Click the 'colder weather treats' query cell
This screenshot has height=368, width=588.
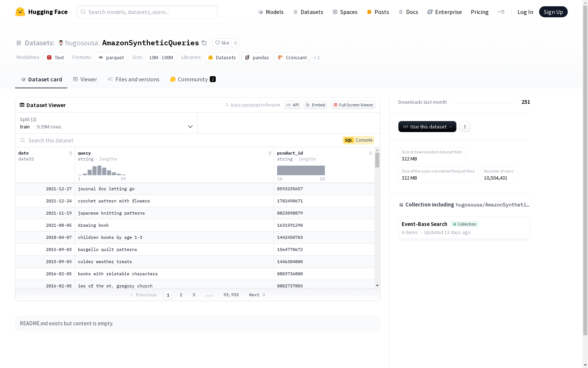point(174,262)
